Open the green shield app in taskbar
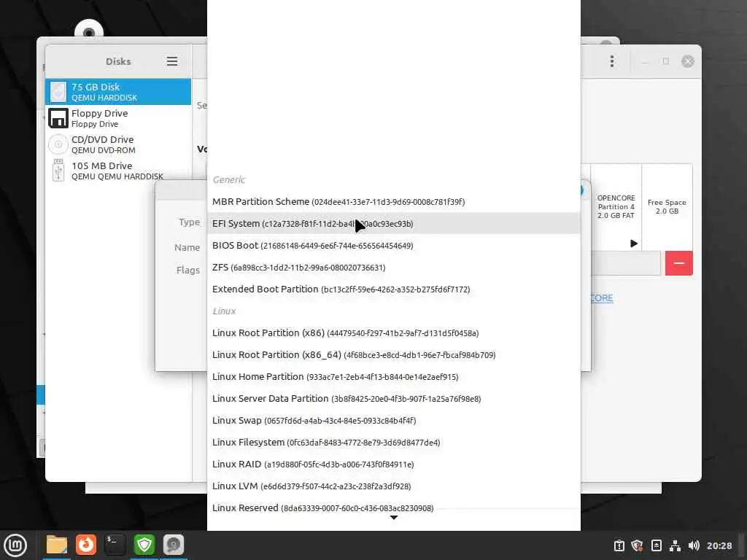 tap(144, 545)
